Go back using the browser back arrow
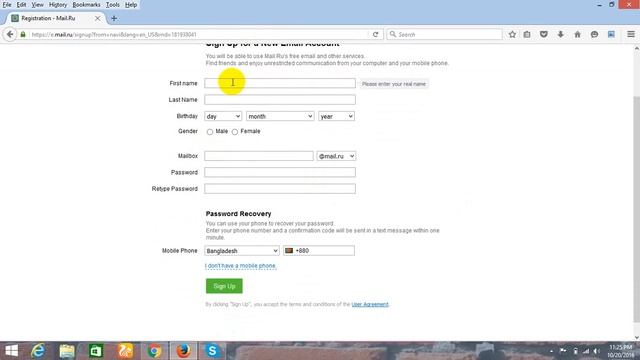The height and width of the screenshot is (360, 640). (10, 35)
